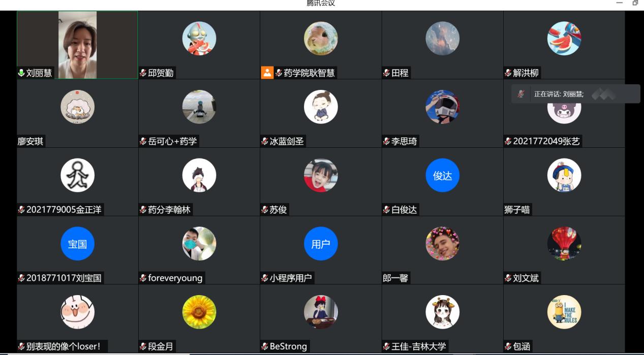Restore the 腾讯会议 window size
The image size is (644, 355).
635,3
